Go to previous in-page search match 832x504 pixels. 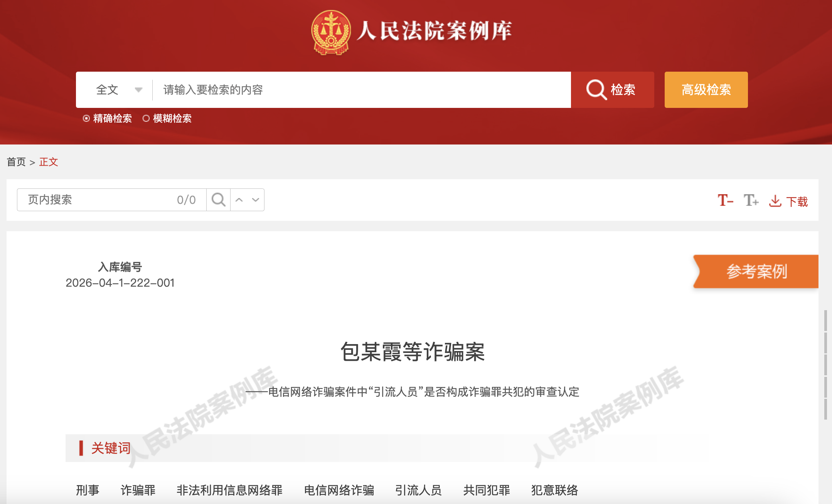click(239, 200)
